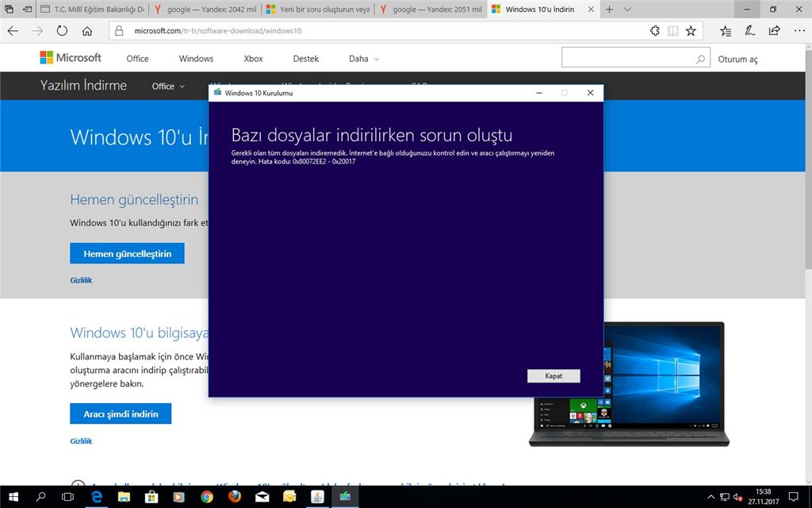Minimize the Windows 10 Kurulumu dialog
The width and height of the screenshot is (812, 508).
(539, 93)
